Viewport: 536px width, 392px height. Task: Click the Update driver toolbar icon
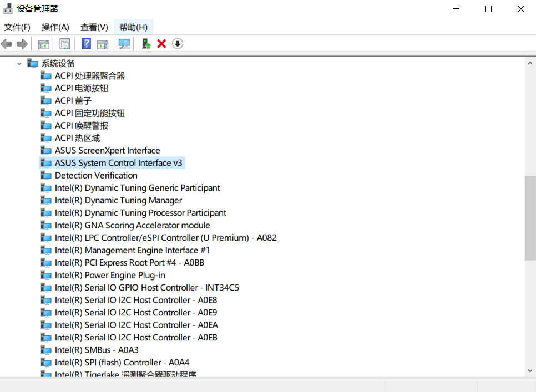146,44
